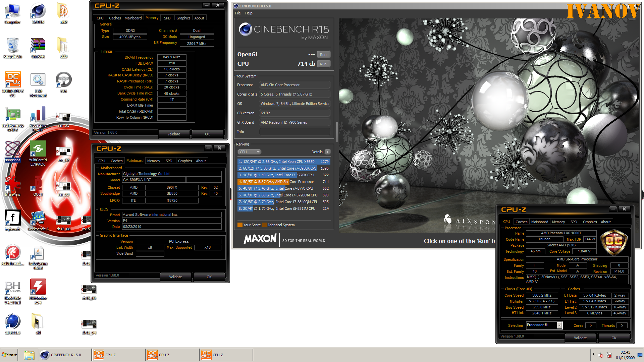Open the 1 3D Movement icon

click(38, 84)
